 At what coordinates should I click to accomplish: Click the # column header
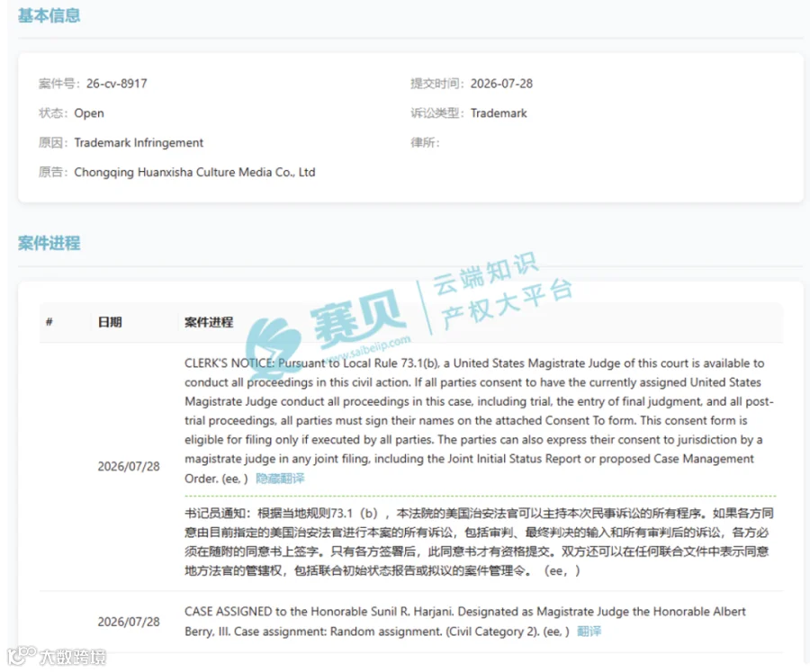[x=49, y=322]
